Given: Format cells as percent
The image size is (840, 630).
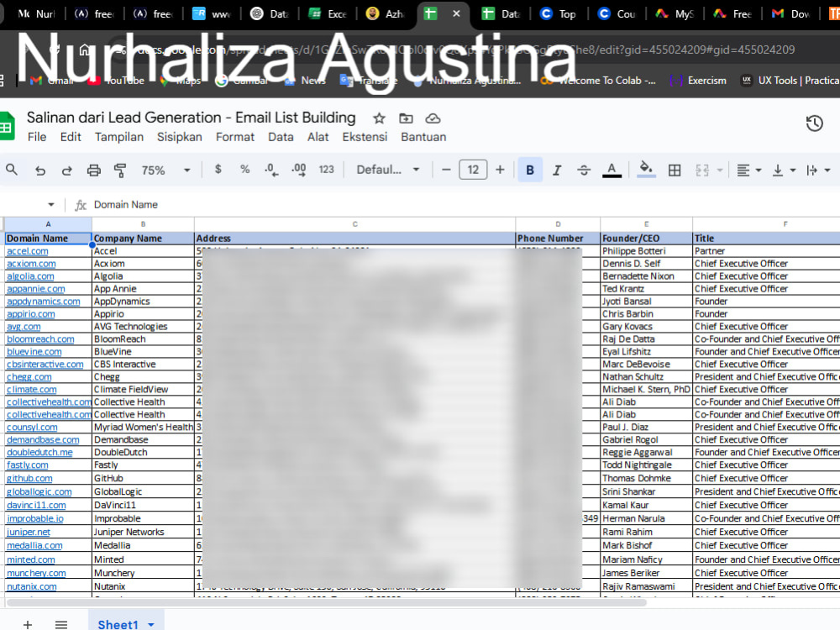Looking at the screenshot, I should tap(244, 170).
